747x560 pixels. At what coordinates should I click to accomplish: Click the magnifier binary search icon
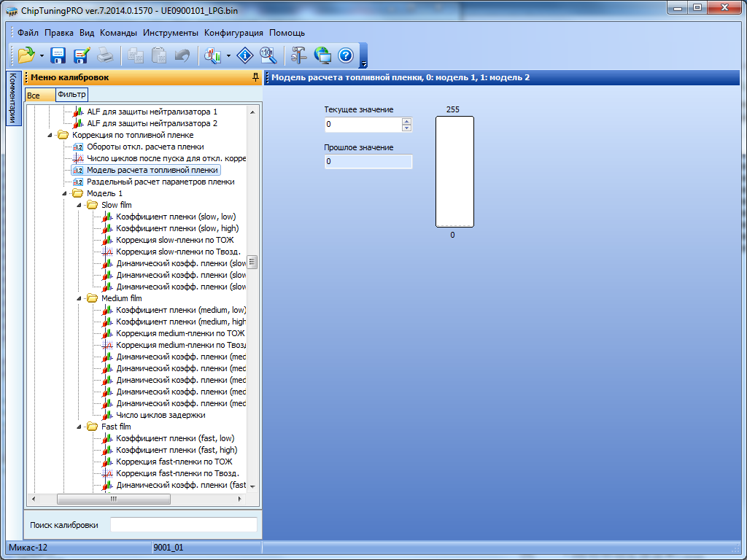tap(268, 55)
